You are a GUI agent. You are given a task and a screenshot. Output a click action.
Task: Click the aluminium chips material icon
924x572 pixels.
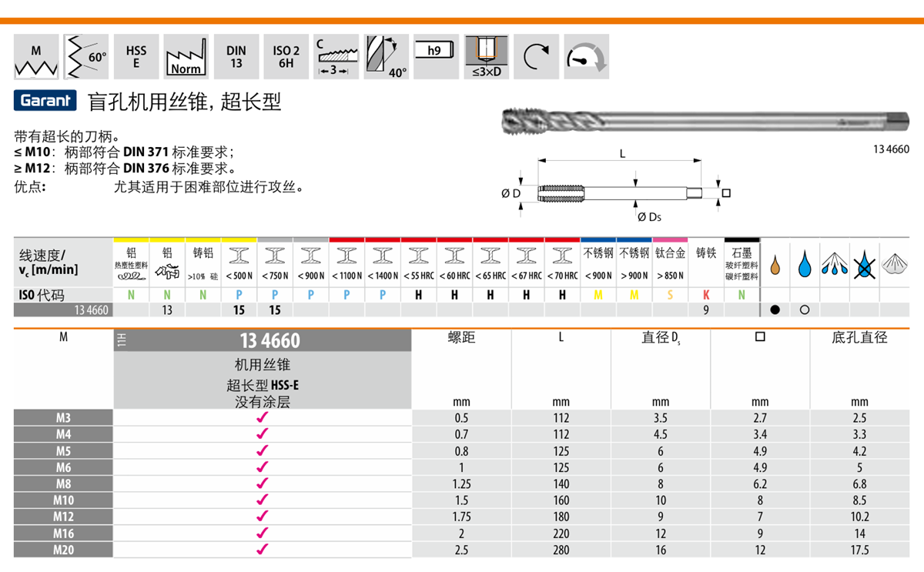coord(167,270)
